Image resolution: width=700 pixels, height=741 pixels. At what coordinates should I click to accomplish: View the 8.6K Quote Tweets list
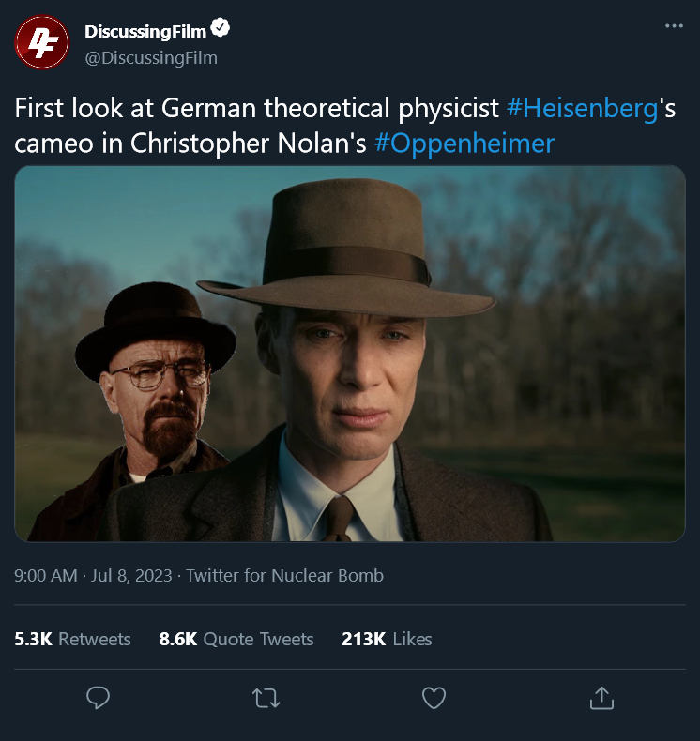pyautogui.click(x=236, y=639)
